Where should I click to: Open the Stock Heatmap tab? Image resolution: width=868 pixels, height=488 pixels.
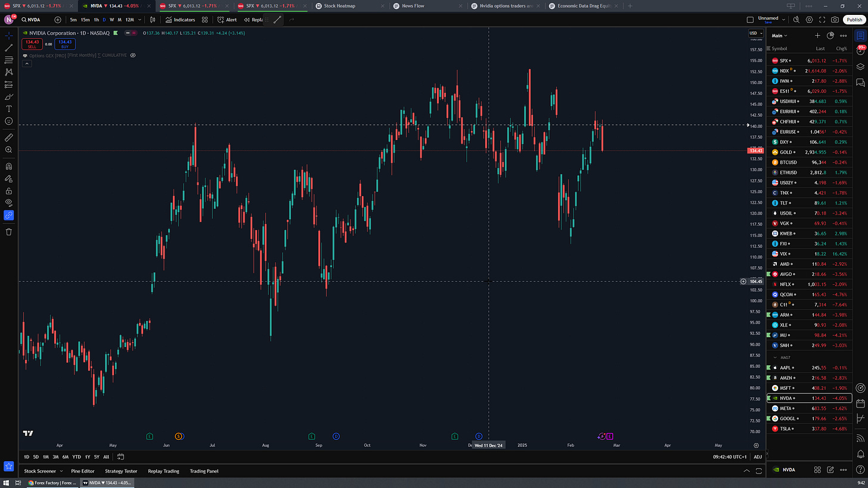(x=338, y=5)
